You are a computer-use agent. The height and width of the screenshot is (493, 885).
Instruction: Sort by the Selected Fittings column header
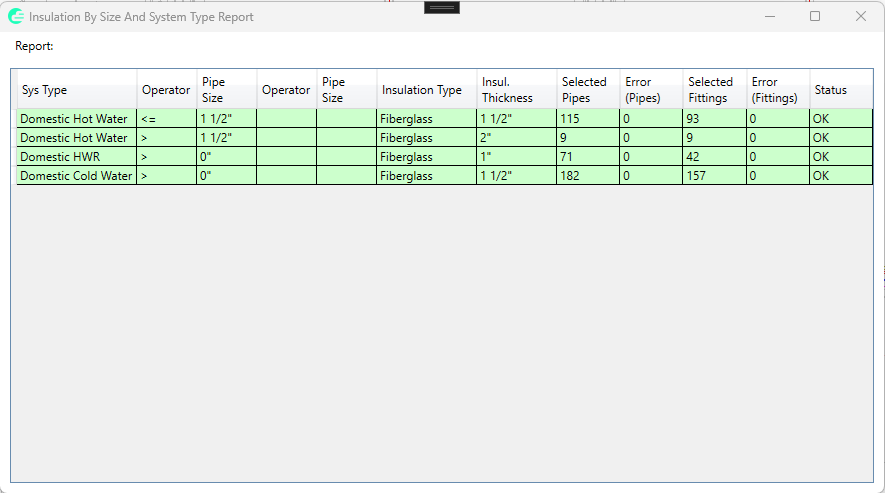coord(714,90)
